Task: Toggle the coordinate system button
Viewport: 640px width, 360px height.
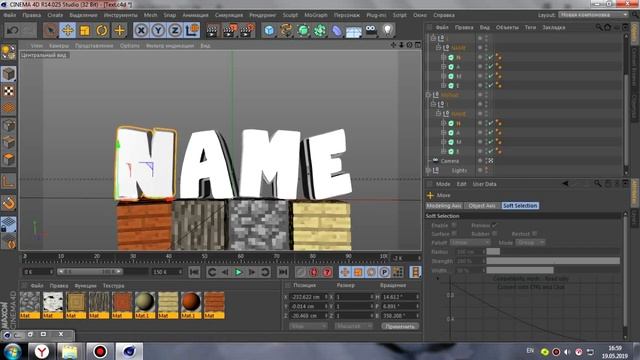Action: click(x=192, y=30)
